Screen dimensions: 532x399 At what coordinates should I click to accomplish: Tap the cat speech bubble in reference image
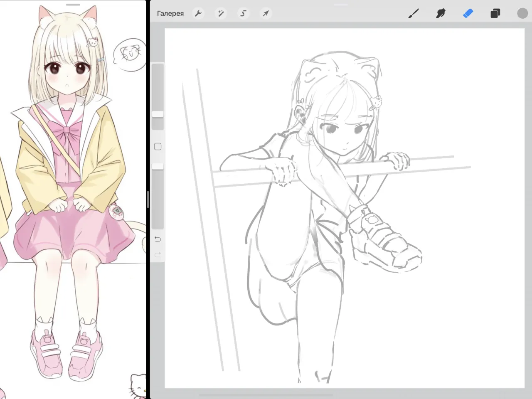pos(130,54)
